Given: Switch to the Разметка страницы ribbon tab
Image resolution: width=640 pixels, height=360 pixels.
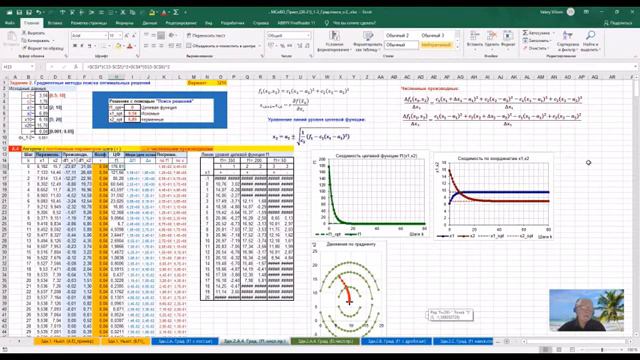Looking at the screenshot, I should pos(88,23).
